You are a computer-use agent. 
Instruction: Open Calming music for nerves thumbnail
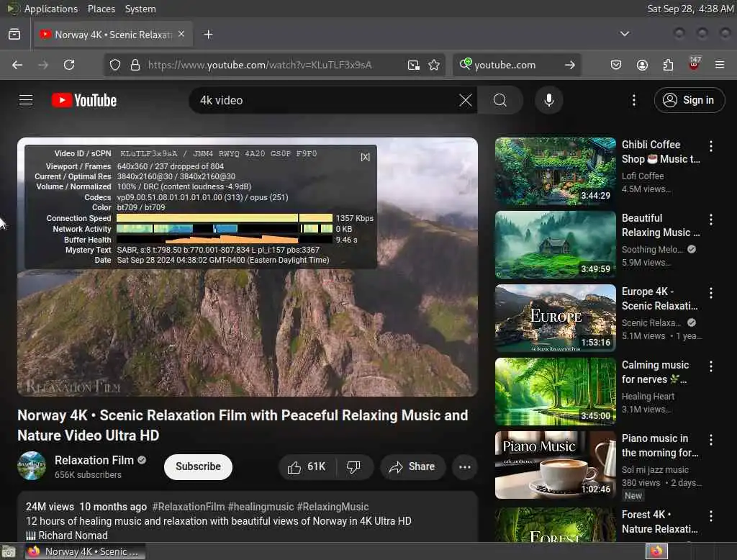coord(556,391)
